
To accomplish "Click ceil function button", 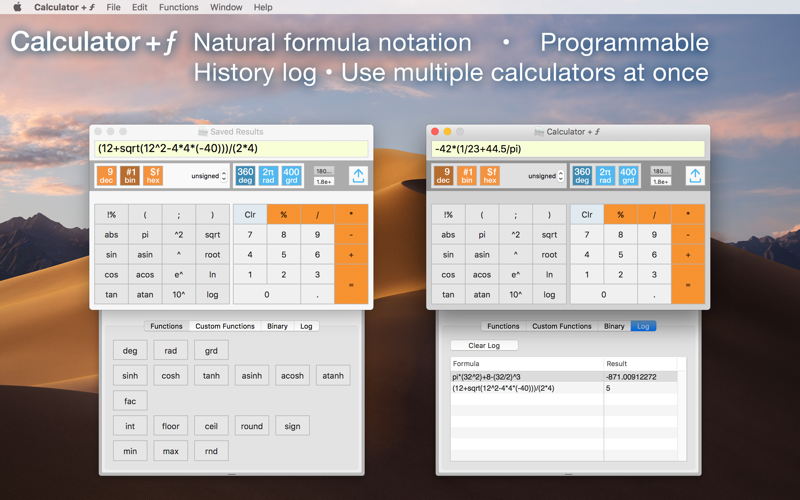I will click(x=211, y=426).
